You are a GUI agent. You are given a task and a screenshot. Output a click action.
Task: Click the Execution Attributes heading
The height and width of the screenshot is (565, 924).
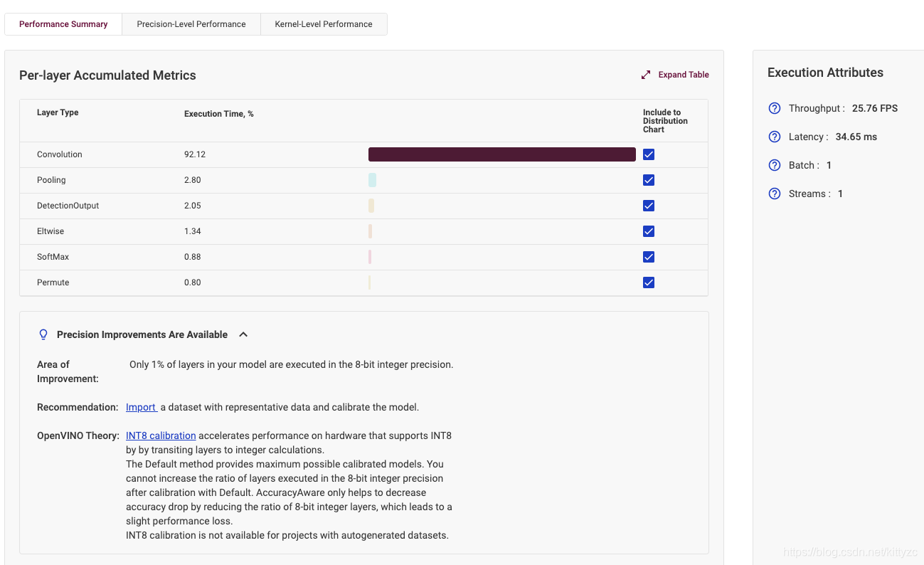point(825,73)
